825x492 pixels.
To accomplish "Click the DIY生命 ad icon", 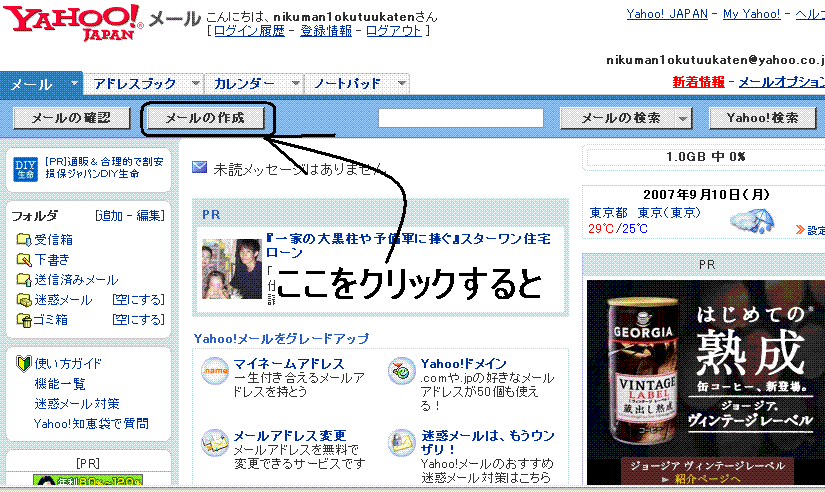I will click(25, 169).
